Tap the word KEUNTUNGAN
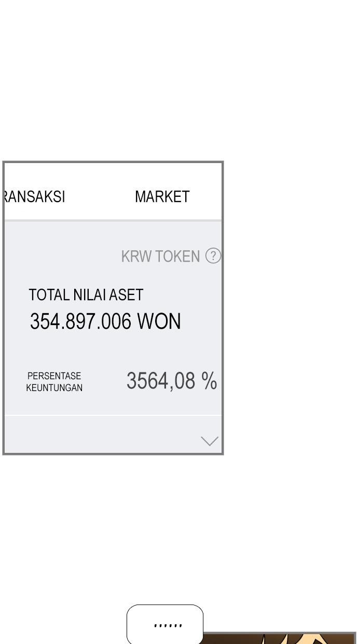 tap(54, 388)
